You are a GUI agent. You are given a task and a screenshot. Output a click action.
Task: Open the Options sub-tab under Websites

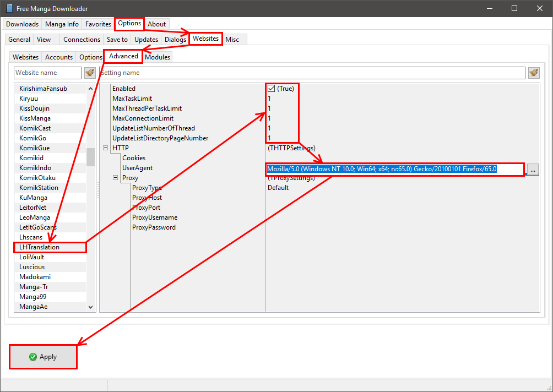91,57
